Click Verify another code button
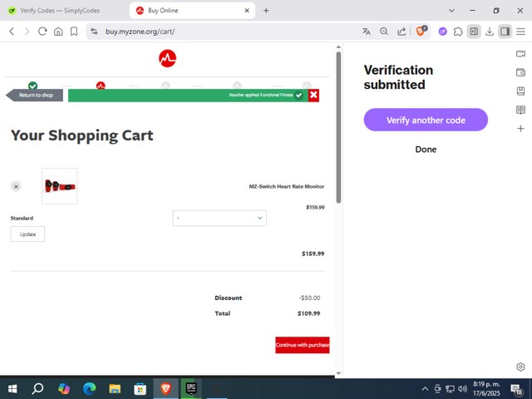 coord(426,120)
